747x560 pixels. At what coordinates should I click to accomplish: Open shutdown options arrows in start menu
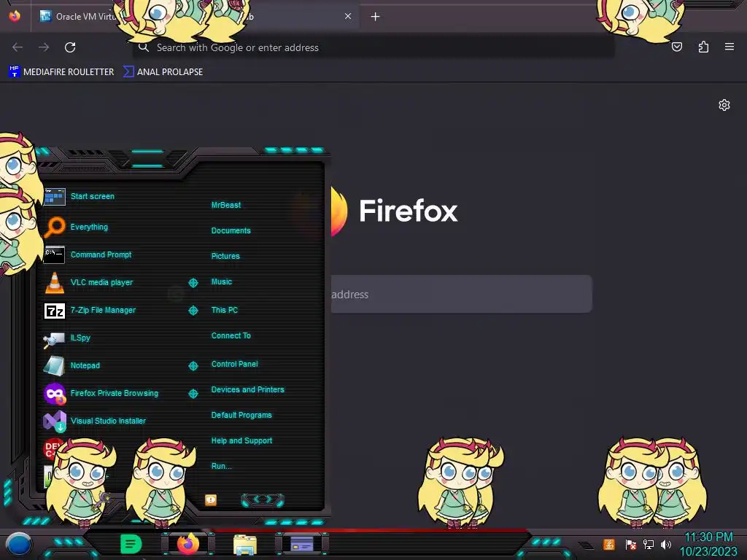263,499
